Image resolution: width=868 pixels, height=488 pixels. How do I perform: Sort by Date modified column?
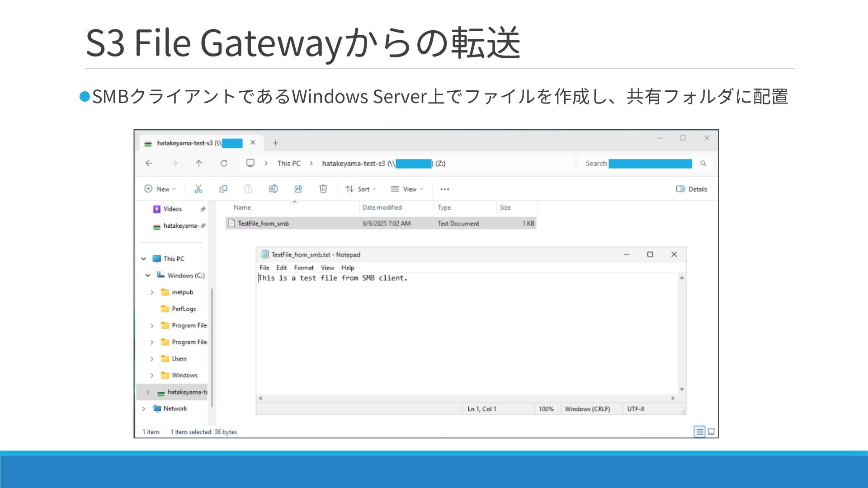pos(382,207)
